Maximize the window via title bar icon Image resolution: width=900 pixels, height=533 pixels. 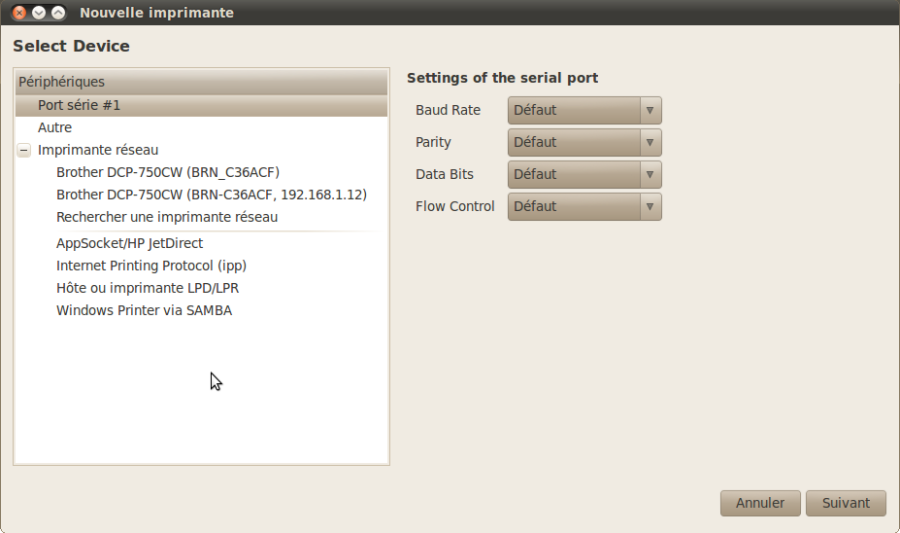tap(58, 13)
